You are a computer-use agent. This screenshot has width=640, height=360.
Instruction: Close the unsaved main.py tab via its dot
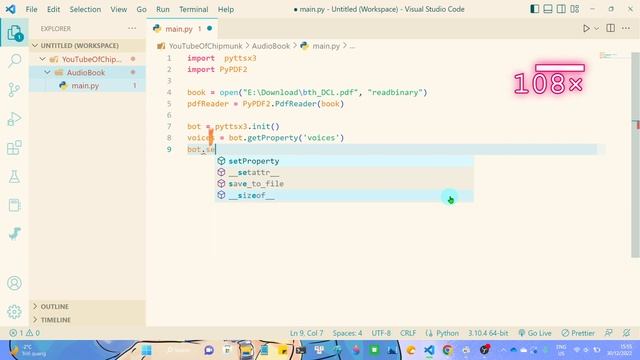(209, 28)
